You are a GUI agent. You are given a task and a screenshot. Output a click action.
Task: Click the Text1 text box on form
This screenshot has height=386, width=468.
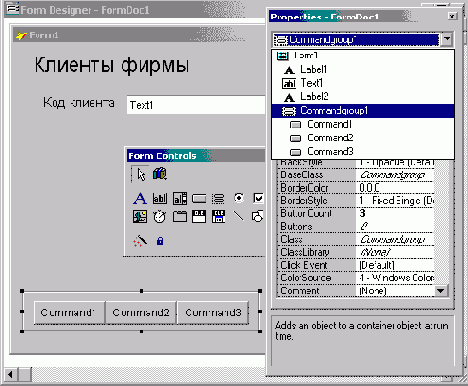click(196, 105)
